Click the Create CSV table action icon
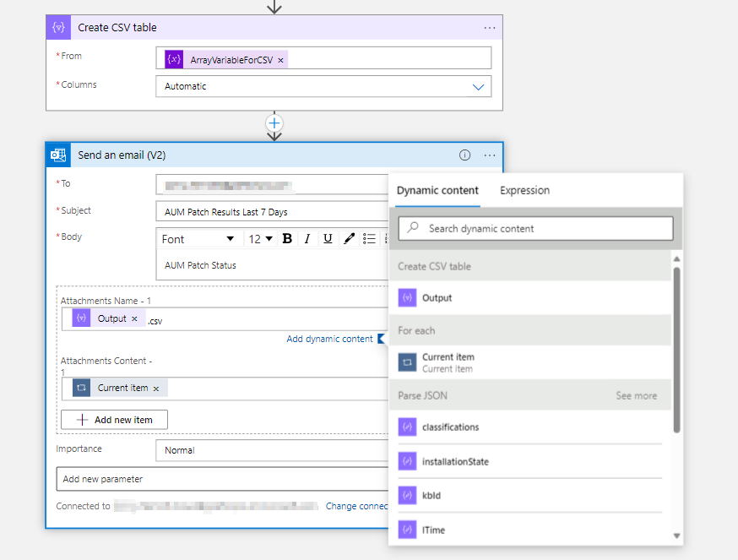This screenshot has height=560, width=738. pyautogui.click(x=58, y=27)
